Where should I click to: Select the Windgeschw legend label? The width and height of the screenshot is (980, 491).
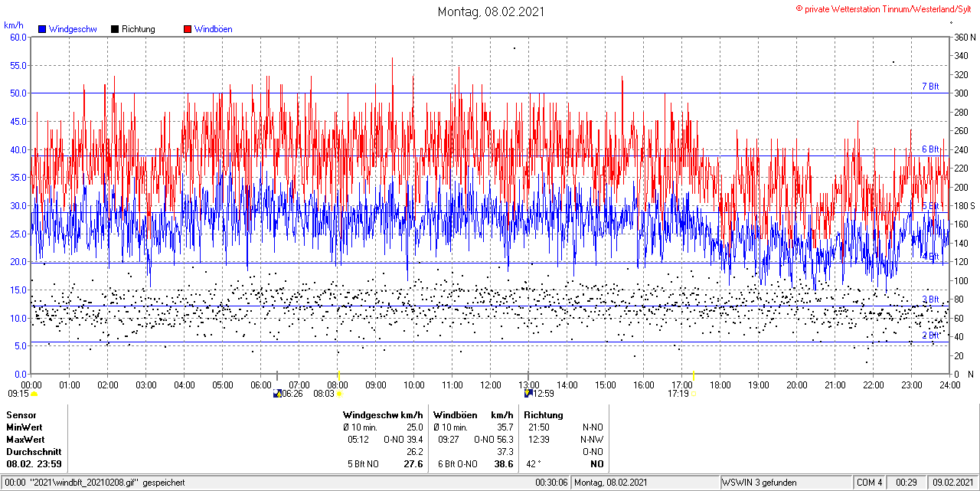72,29
